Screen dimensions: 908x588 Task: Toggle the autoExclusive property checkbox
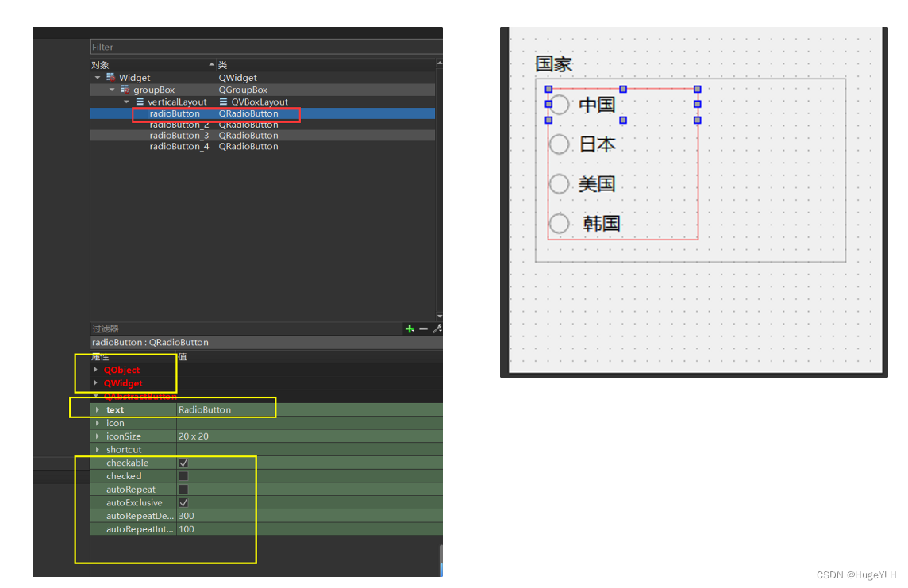(x=183, y=503)
